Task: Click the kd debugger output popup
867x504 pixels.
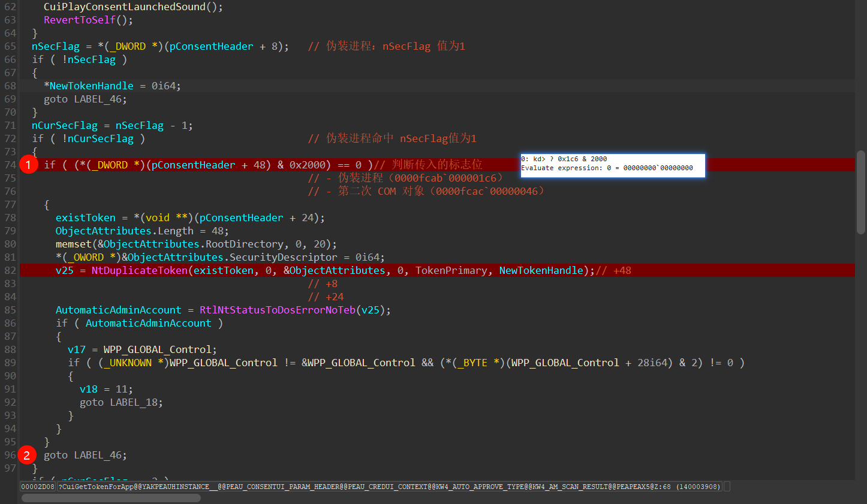Action: 612,164
